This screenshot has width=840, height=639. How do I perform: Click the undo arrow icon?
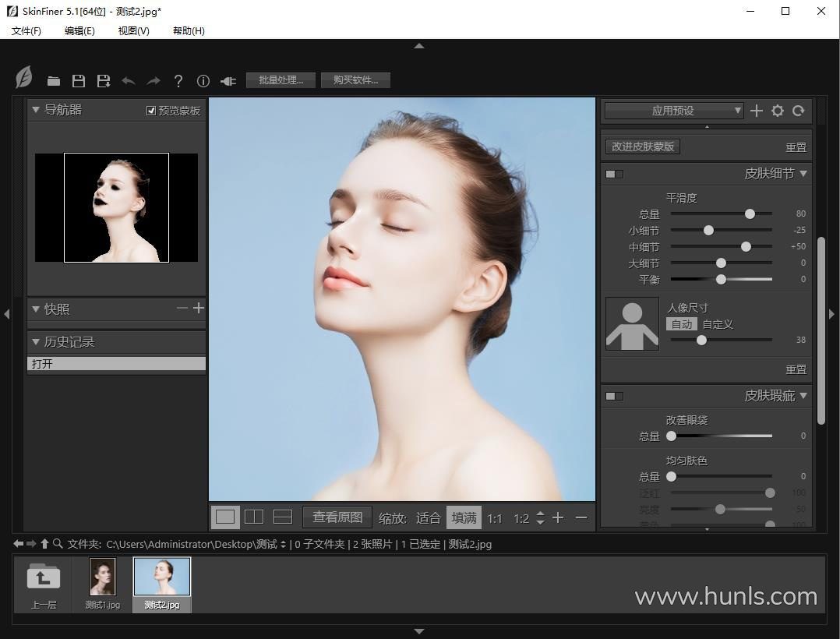pyautogui.click(x=129, y=81)
